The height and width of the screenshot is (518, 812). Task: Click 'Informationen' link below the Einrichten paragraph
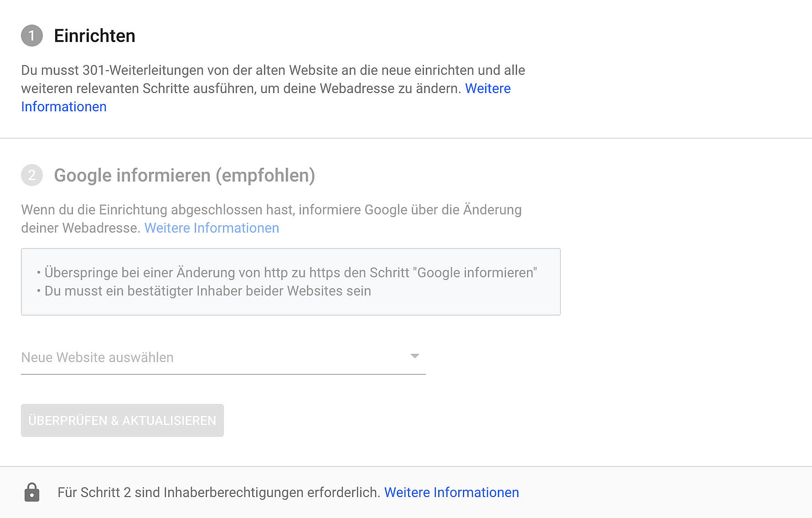pyautogui.click(x=64, y=107)
